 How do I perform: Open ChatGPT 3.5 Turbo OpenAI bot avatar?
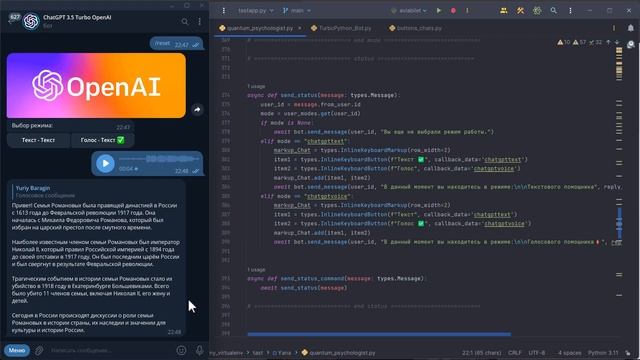31,21
